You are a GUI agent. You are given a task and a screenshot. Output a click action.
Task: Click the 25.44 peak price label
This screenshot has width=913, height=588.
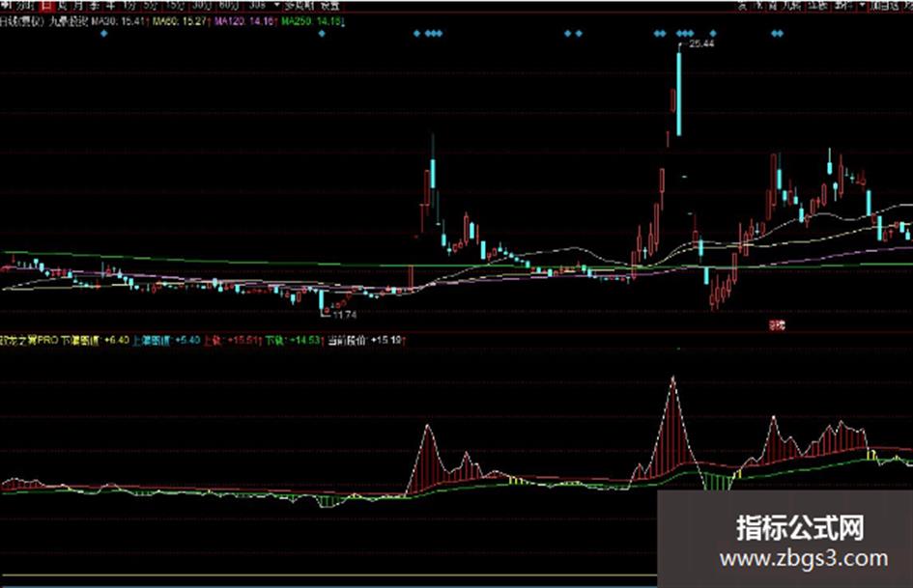(x=701, y=43)
